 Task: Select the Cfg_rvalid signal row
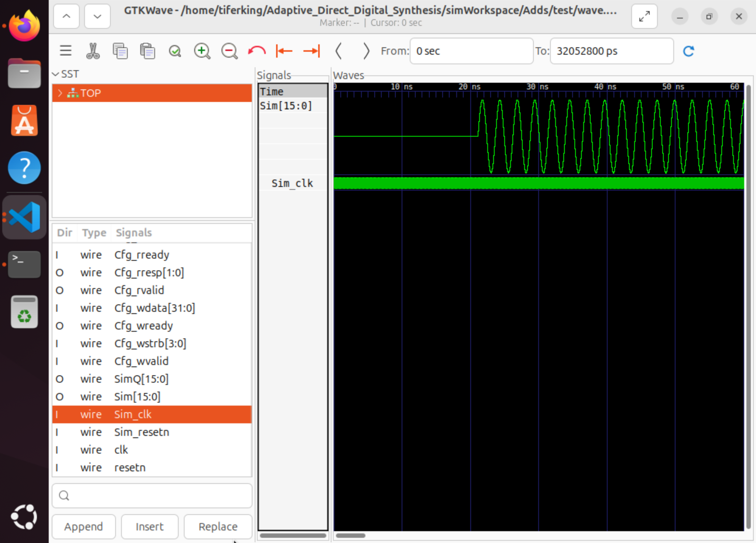(152, 290)
